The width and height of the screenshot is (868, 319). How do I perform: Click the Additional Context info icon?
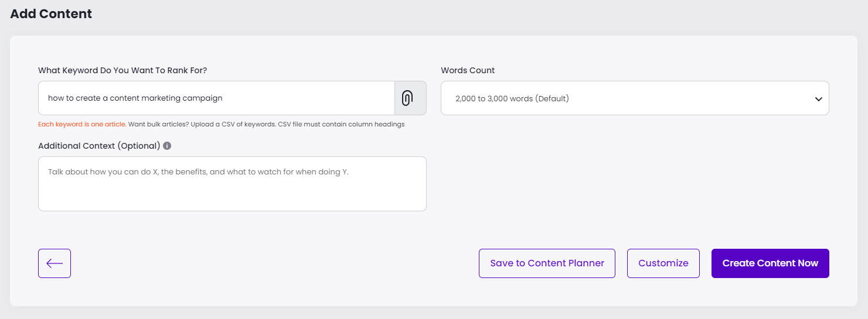point(167,146)
